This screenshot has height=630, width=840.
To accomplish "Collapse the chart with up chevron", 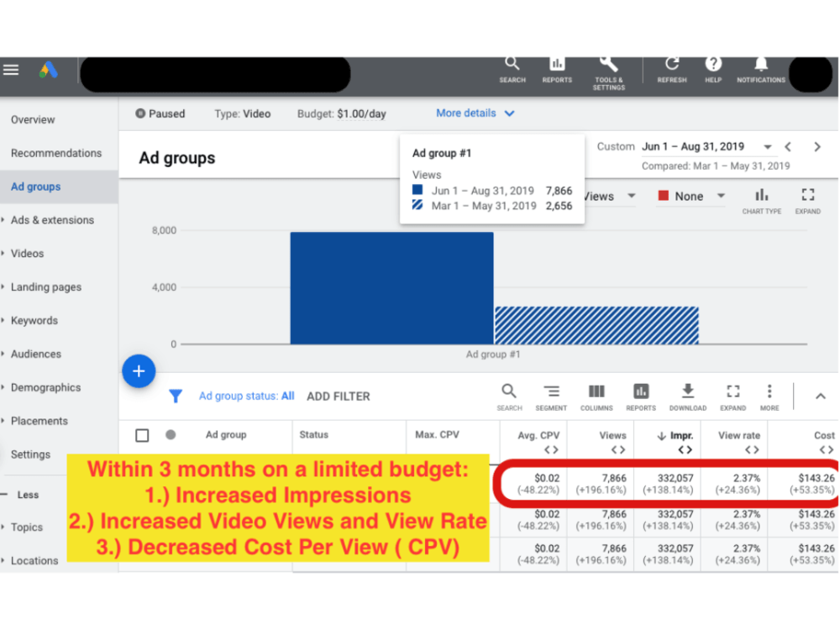I will pyautogui.click(x=820, y=396).
